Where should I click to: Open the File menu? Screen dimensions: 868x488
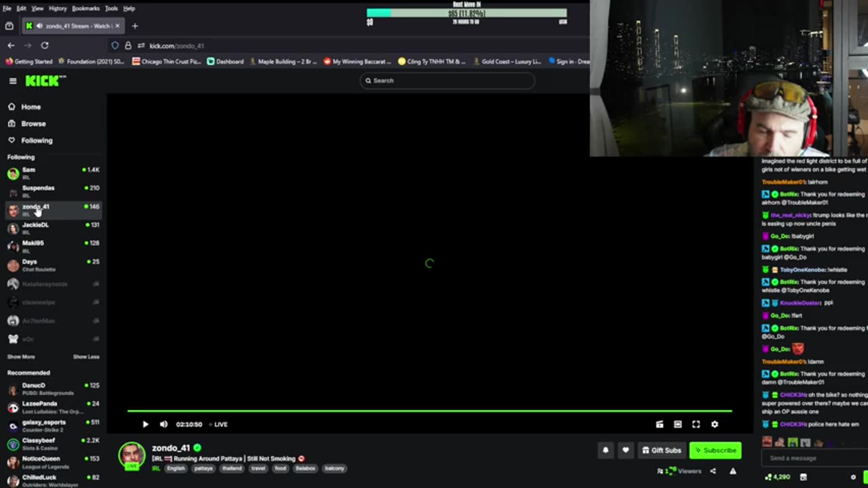click(7, 8)
